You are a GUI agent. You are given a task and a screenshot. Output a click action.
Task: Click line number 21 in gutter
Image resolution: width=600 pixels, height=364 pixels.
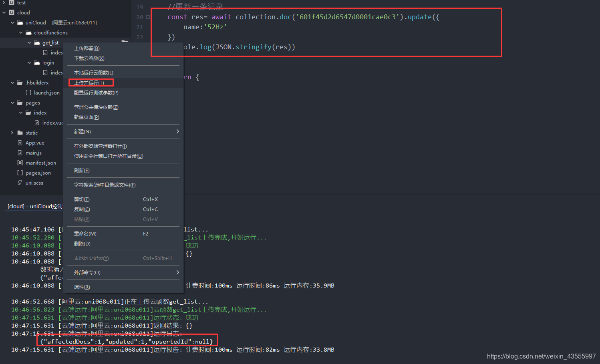[x=140, y=27]
